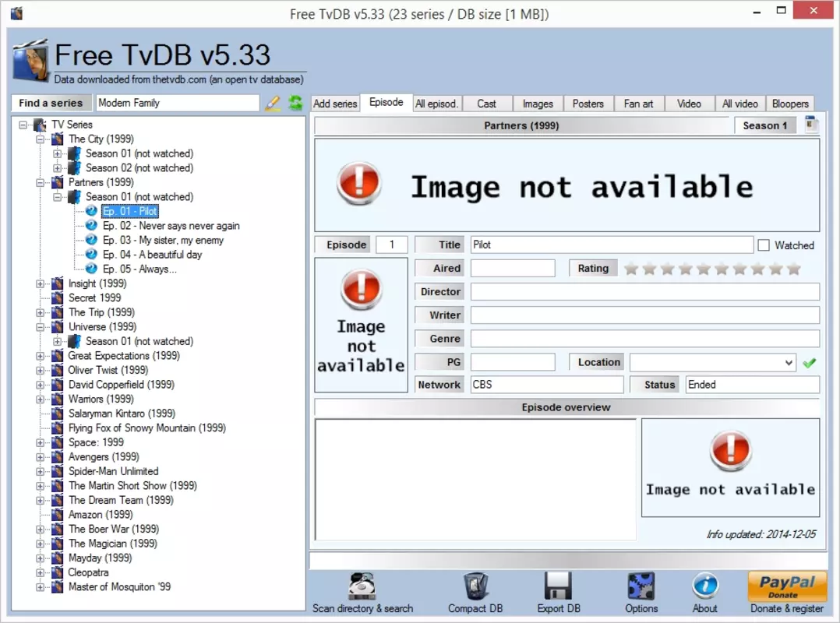This screenshot has width=840, height=623.
Task: Click the season icon of Universe Season 01
Action: [75, 341]
